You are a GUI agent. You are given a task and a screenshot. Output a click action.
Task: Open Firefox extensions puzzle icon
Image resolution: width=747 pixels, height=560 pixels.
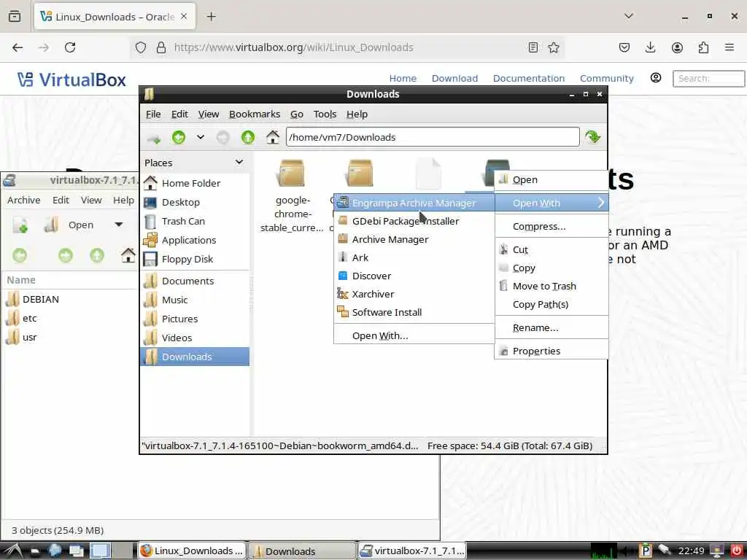(703, 47)
